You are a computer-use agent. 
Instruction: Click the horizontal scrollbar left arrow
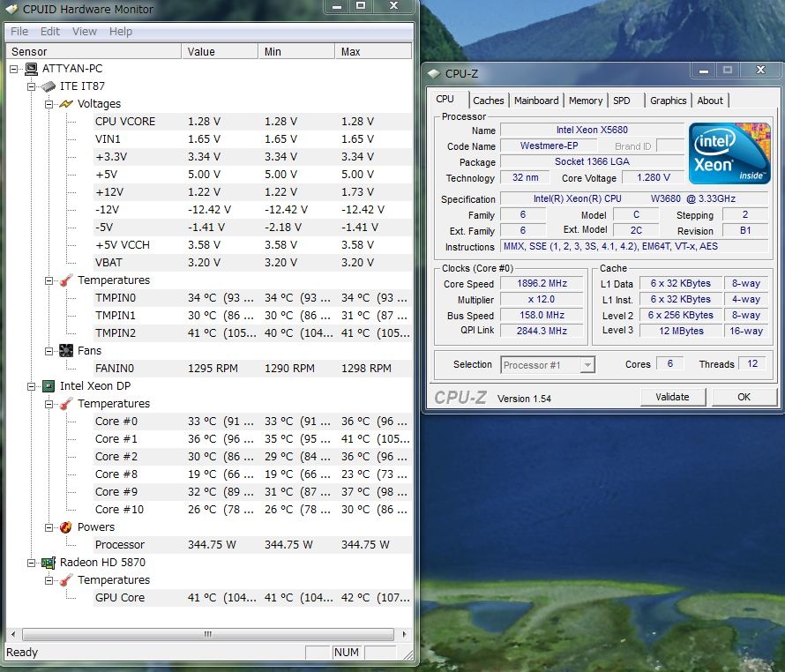[13, 634]
